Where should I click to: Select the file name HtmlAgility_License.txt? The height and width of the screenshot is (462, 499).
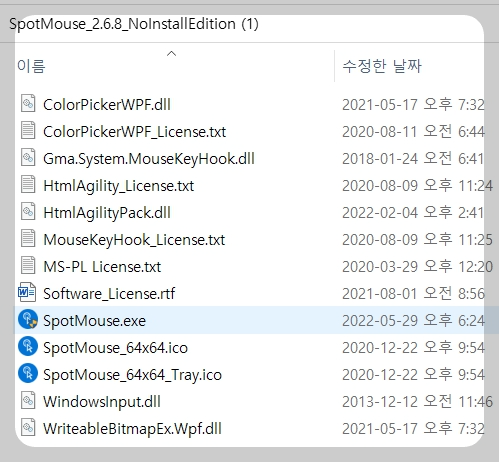click(x=119, y=186)
